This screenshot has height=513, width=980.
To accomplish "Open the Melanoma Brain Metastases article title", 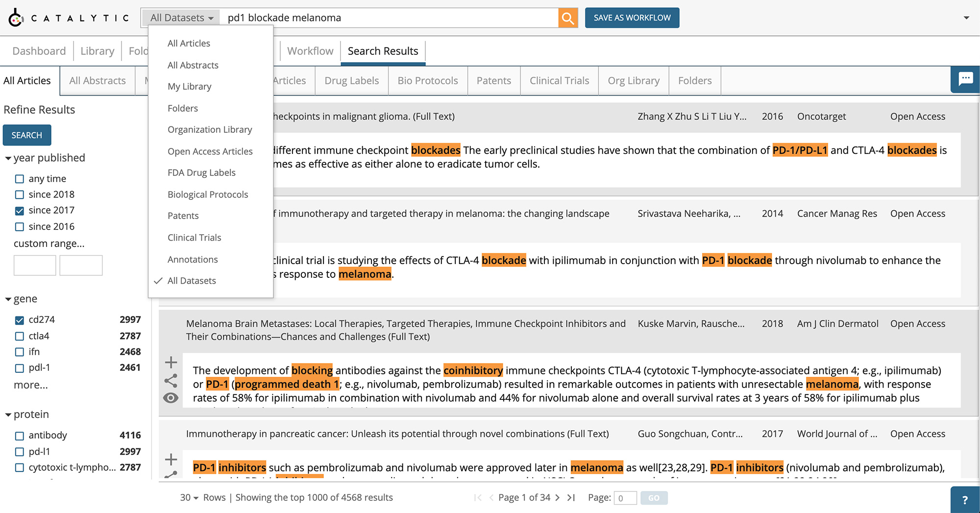I will pos(406,330).
